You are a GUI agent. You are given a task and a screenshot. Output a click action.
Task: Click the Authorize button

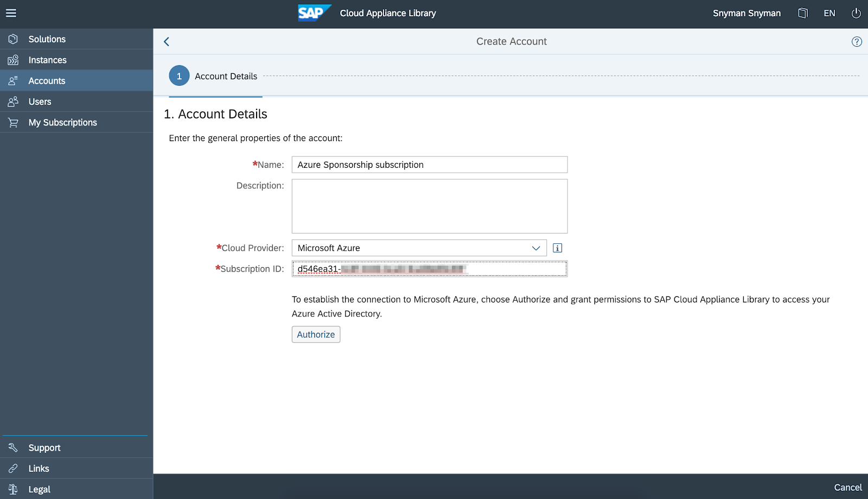(316, 334)
